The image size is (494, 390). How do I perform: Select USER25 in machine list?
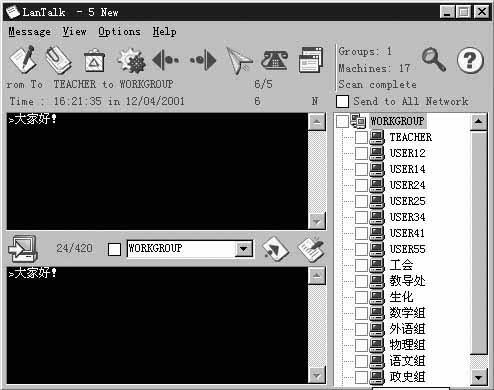pos(407,201)
